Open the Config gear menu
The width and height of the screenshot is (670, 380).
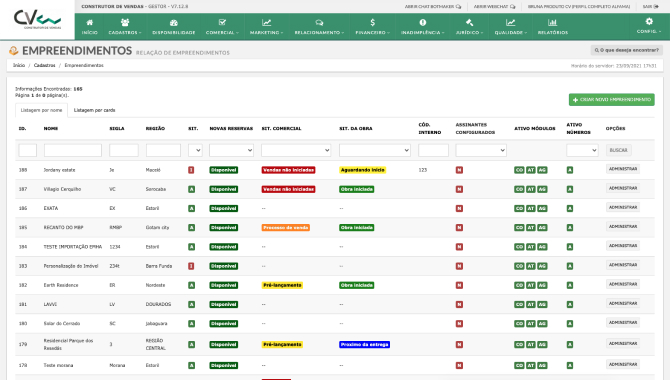tap(649, 26)
